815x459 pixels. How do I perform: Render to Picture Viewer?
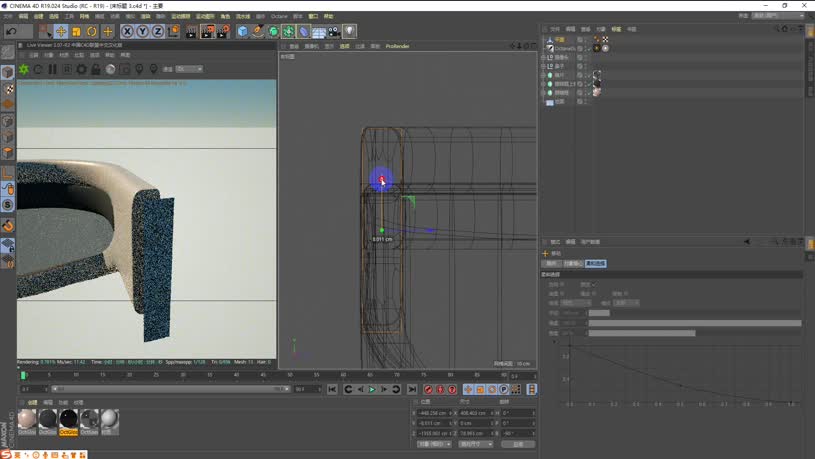tap(207, 31)
